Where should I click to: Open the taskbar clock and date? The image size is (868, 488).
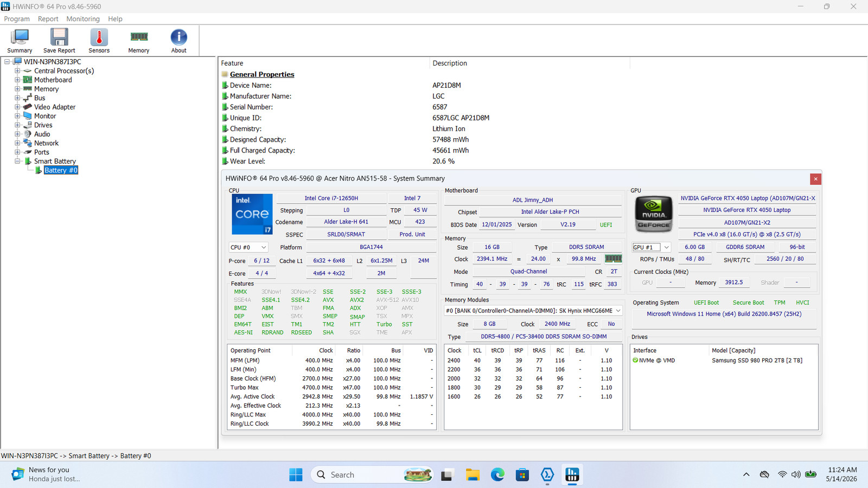click(842, 474)
